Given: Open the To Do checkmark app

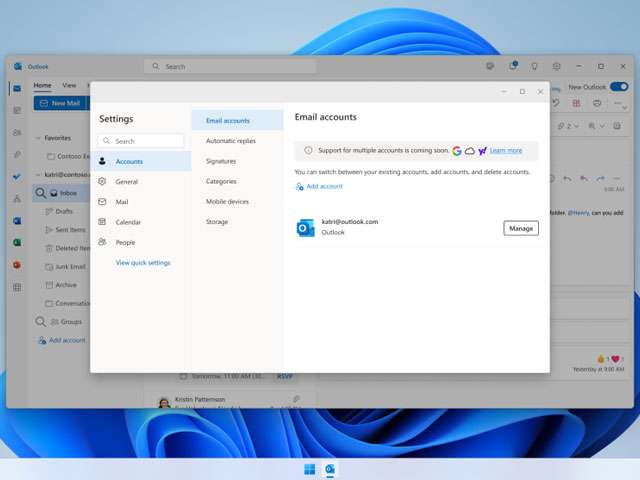Looking at the screenshot, I should 17,176.
